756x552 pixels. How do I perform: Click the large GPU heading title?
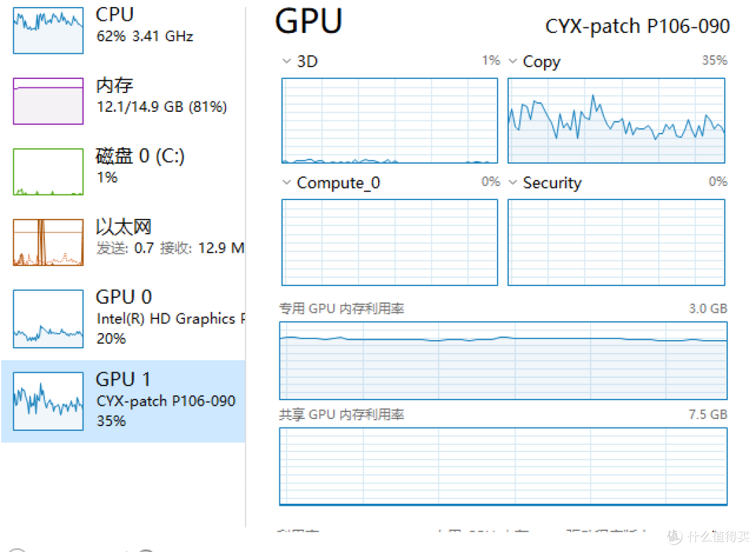[x=309, y=22]
